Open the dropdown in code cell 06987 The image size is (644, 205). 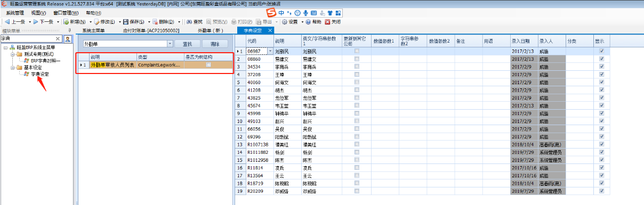tap(270, 51)
